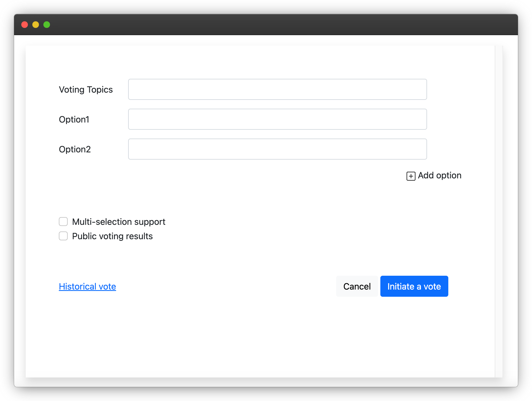Click the Initiate a vote button
Viewport: 532px width, 401px height.
pyautogui.click(x=414, y=286)
